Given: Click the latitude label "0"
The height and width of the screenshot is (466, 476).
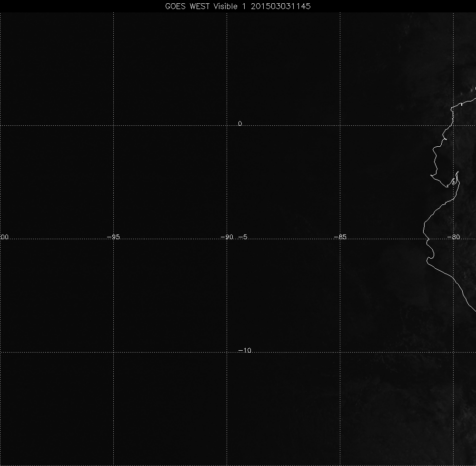Looking at the screenshot, I should [240, 123].
